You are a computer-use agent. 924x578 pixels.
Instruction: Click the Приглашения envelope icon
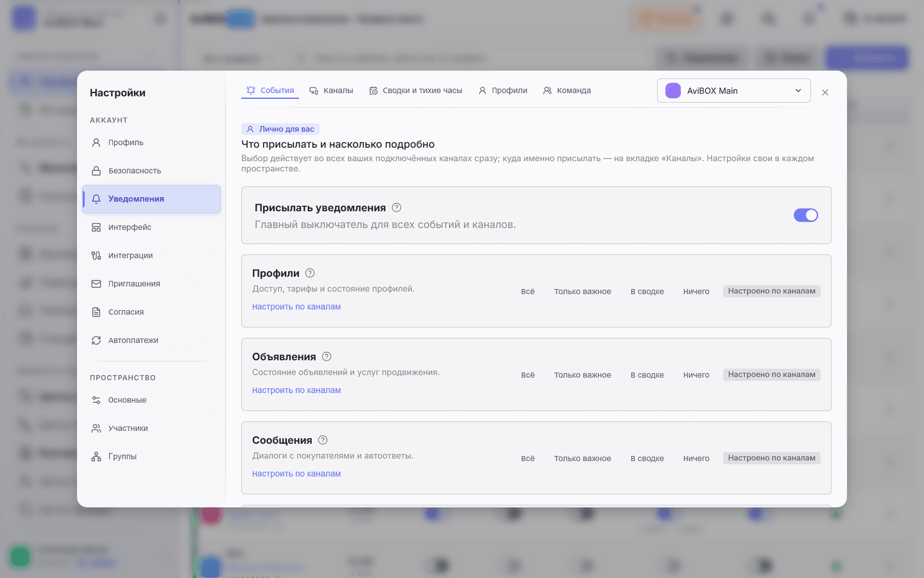pyautogui.click(x=96, y=284)
